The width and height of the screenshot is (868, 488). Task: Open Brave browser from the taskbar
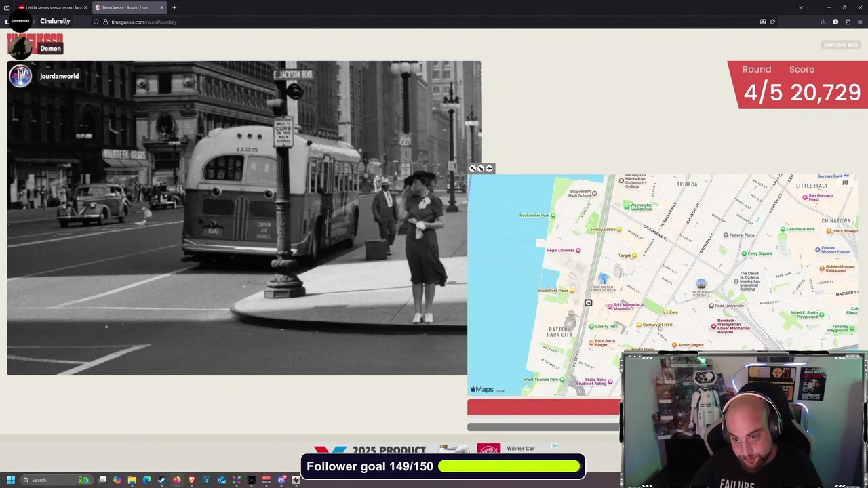(192, 480)
